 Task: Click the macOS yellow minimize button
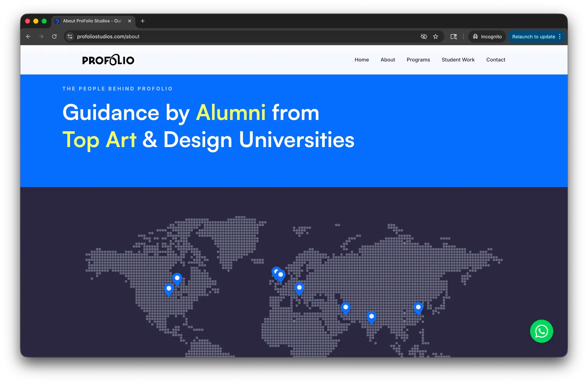click(x=36, y=21)
